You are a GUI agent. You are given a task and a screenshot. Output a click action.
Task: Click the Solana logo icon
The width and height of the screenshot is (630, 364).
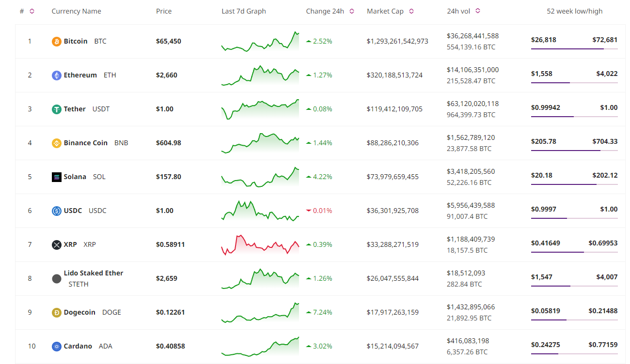pos(57,177)
